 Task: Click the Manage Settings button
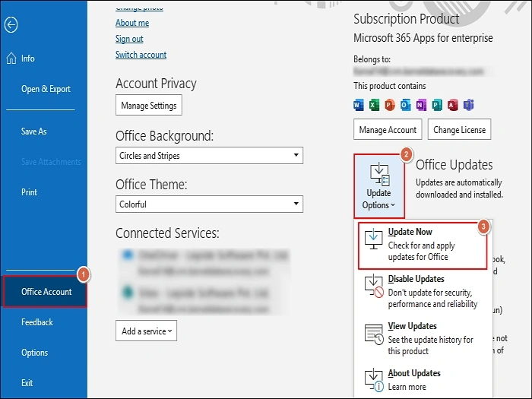click(149, 105)
